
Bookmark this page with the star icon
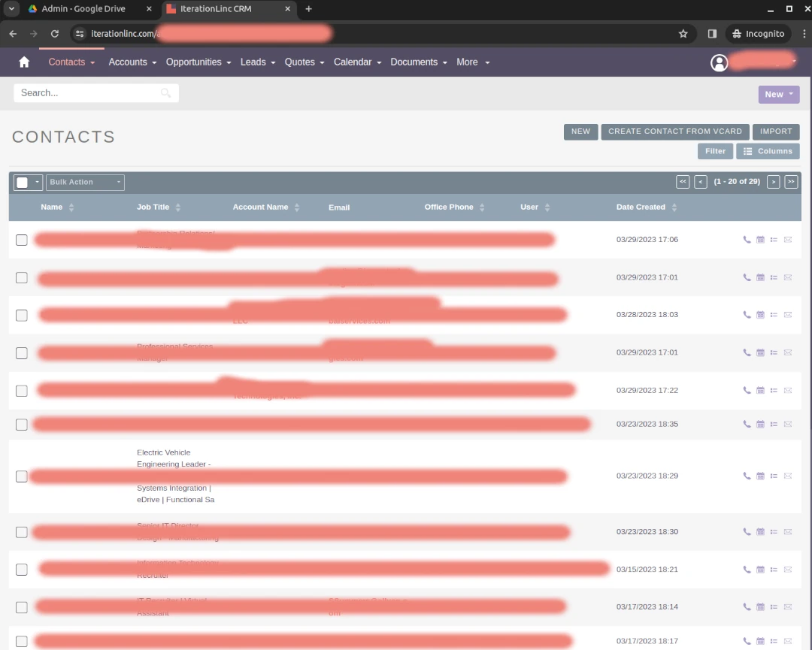pos(683,34)
